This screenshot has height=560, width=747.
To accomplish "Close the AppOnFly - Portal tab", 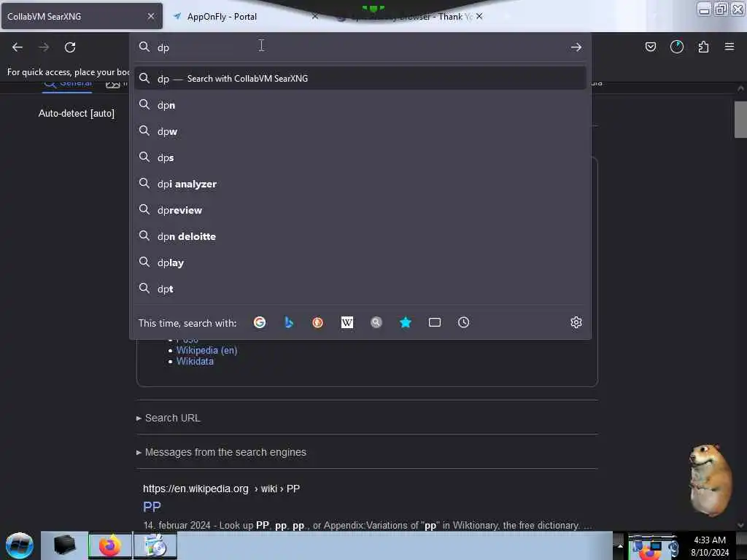I will (x=315, y=16).
